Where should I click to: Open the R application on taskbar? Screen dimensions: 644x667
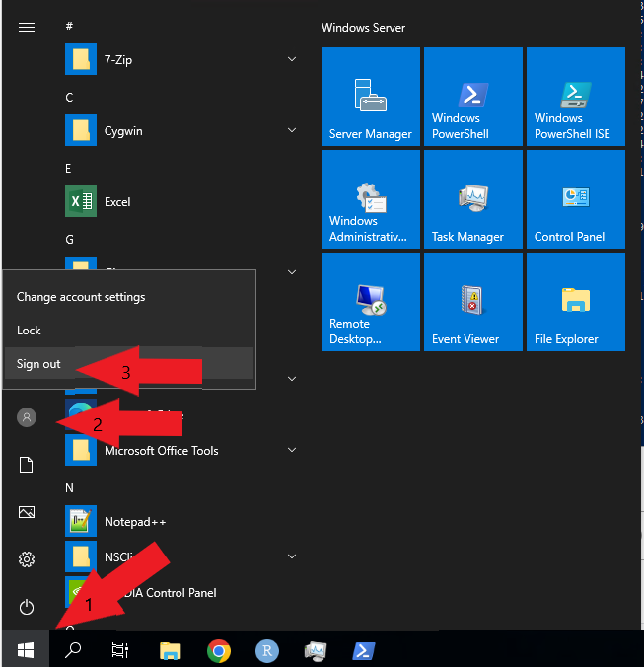click(x=267, y=651)
